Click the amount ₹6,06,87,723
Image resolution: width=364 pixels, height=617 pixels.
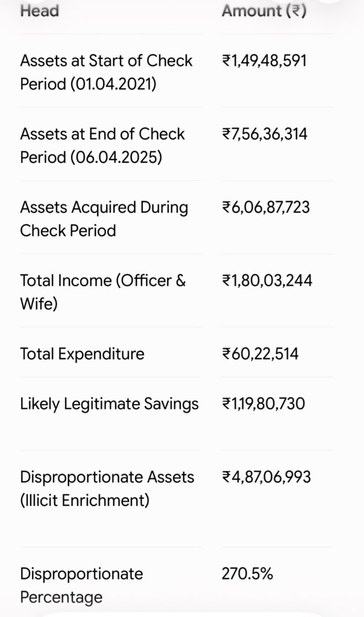(266, 207)
